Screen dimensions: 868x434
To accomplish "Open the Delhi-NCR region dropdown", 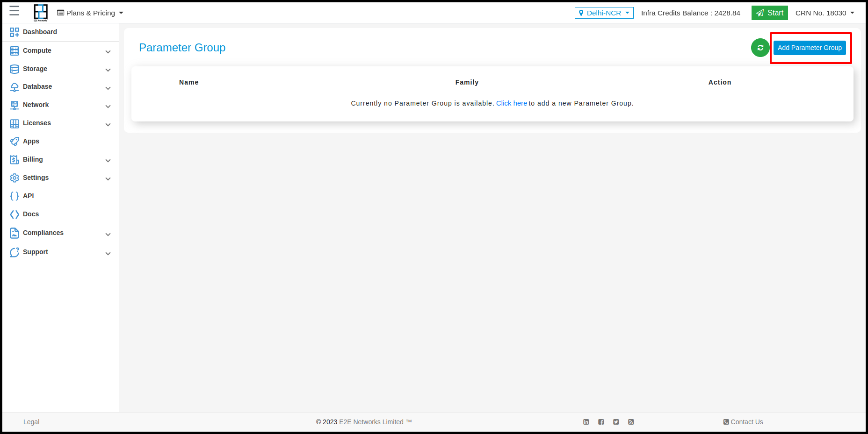I will coord(604,13).
